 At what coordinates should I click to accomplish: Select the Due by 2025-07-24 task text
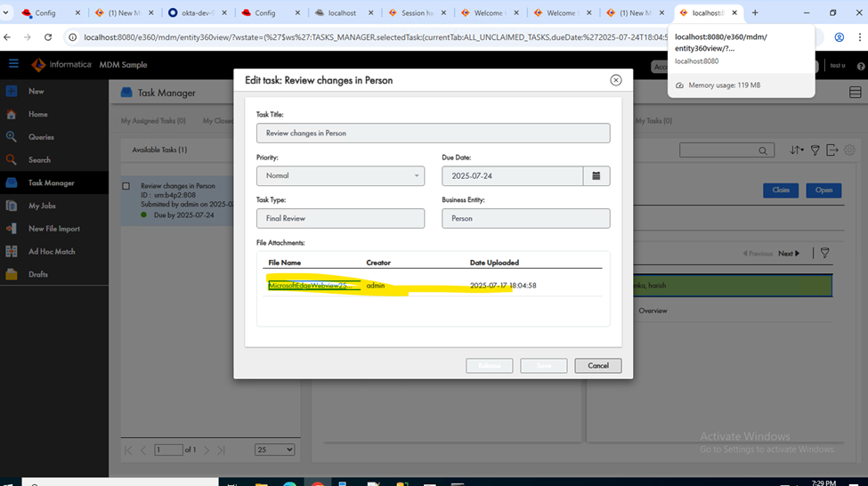183,215
